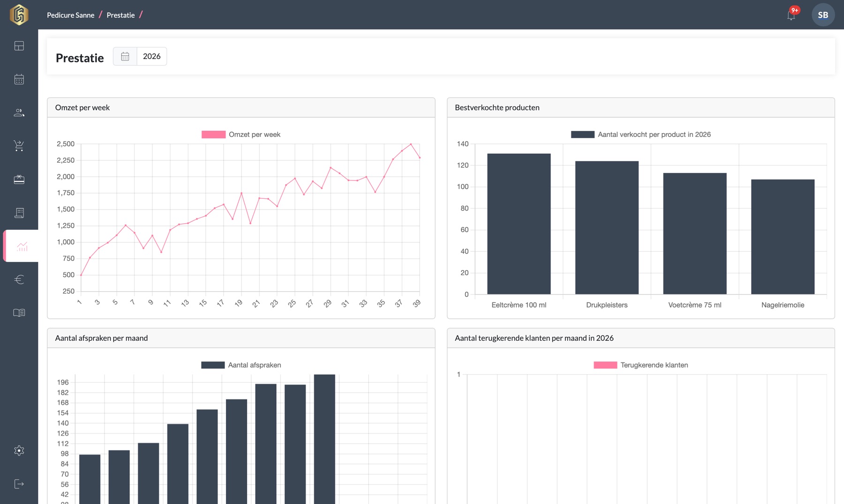Open the gift card icon in sidebar
This screenshot has height=504, width=844.
19,180
